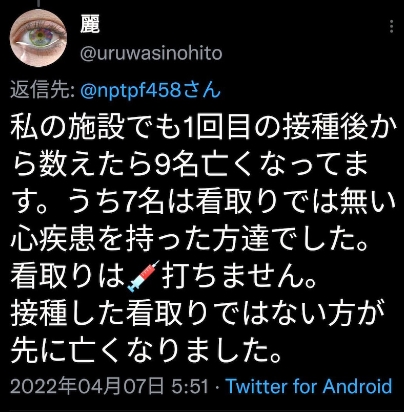Open the Twitter for Android source link

309,387
